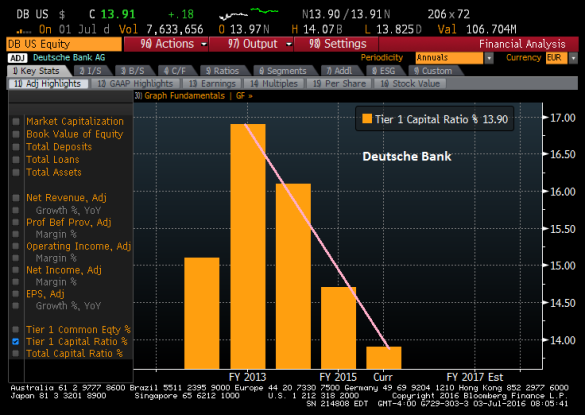
Task: Click the Deutsche Bank AG company name
Action: pos(69,58)
